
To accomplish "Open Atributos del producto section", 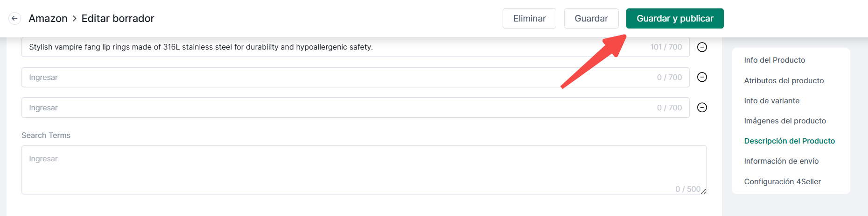I will tap(784, 81).
